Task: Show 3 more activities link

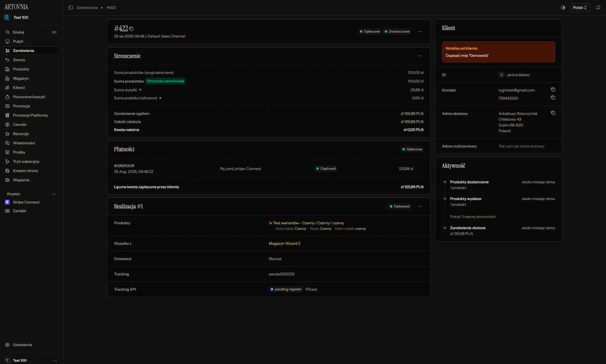Action: (473, 217)
